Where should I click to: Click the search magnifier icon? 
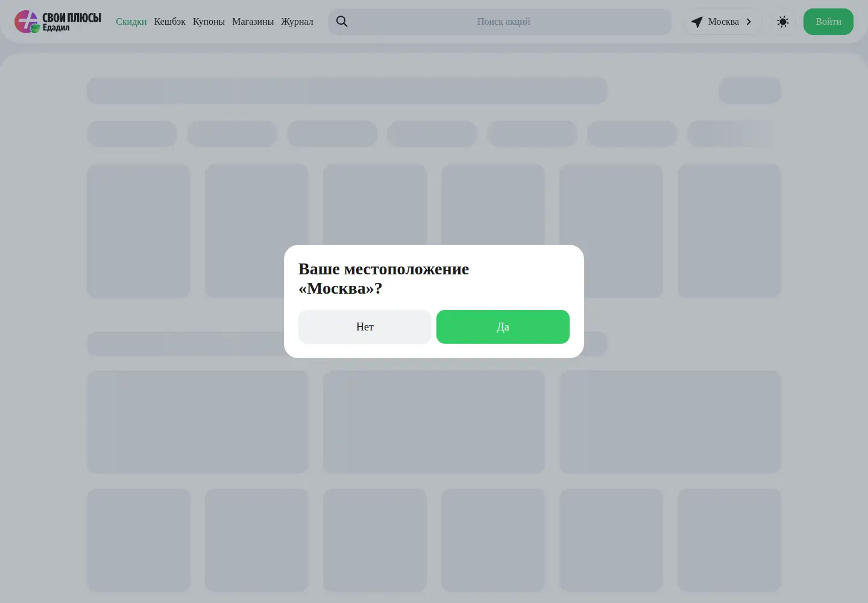click(342, 22)
